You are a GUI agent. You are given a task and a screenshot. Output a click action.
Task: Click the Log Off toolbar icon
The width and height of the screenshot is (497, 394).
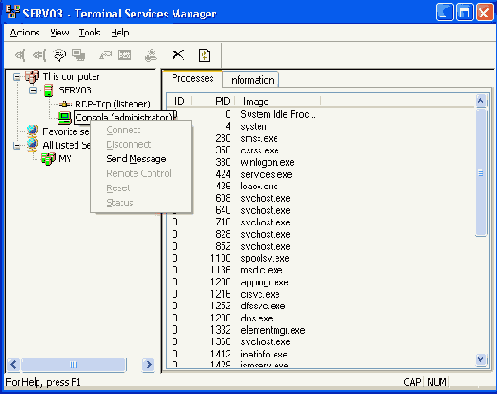click(x=151, y=55)
